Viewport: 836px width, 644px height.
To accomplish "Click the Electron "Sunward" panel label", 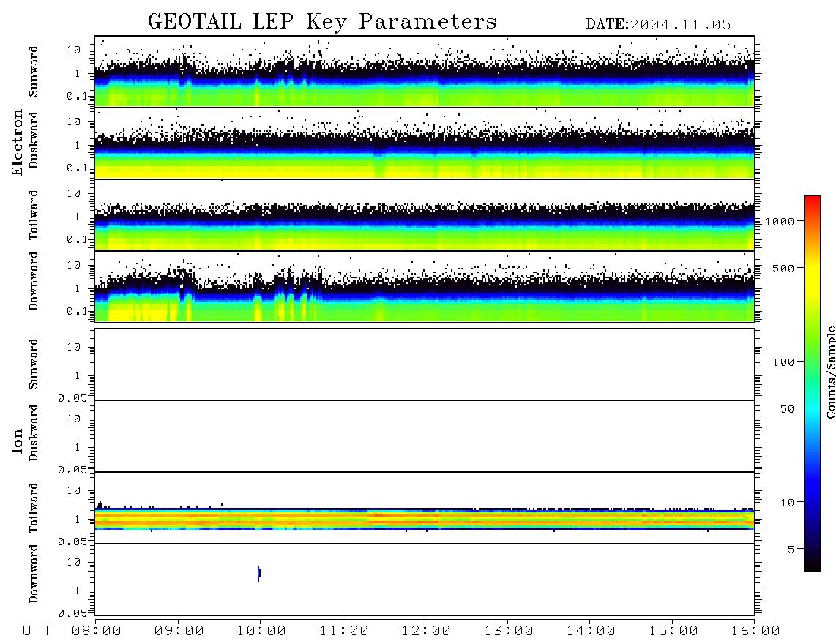I will [x=34, y=72].
